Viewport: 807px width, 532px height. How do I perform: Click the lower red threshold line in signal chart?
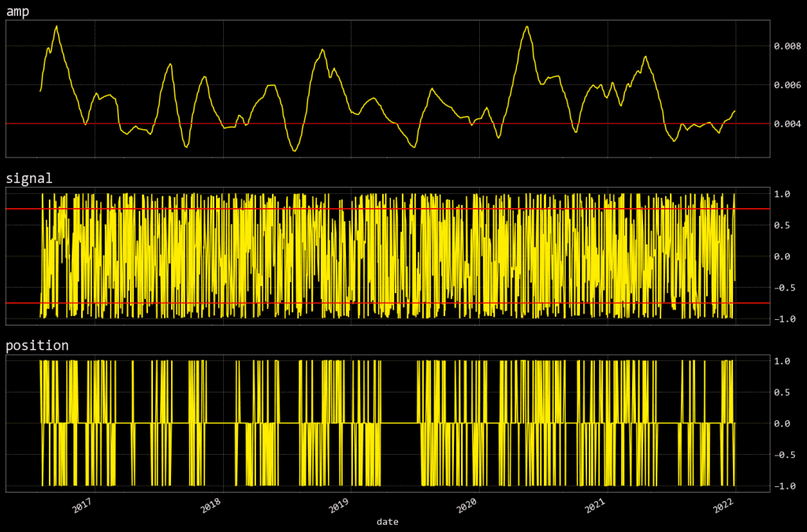388,303
